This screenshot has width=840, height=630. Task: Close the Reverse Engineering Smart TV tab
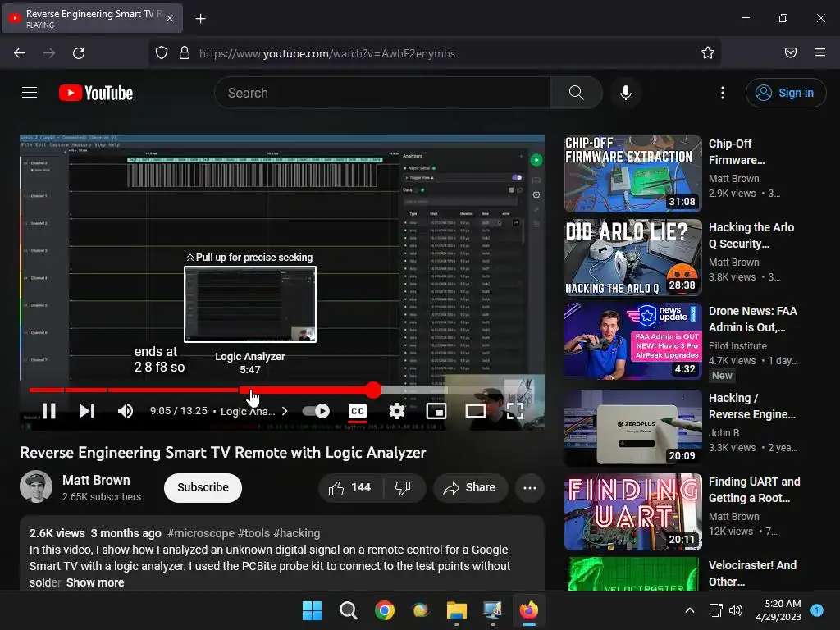(x=169, y=18)
